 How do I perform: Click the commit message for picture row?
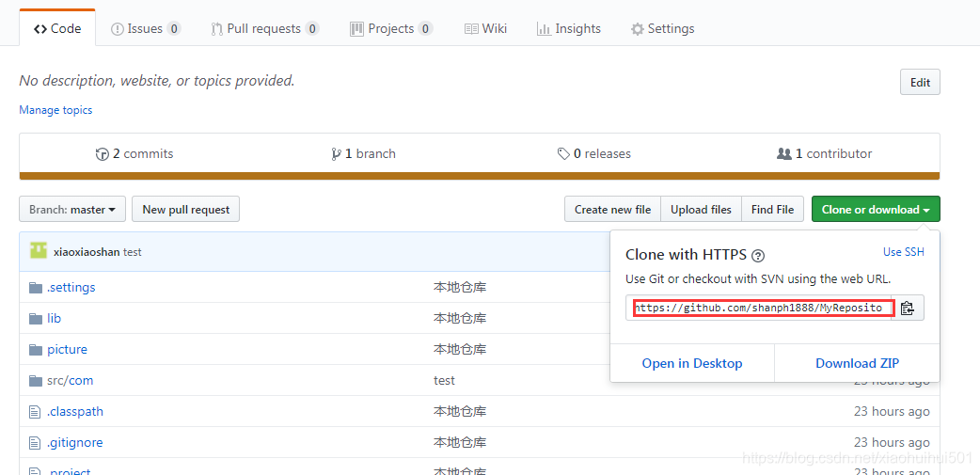pos(460,349)
